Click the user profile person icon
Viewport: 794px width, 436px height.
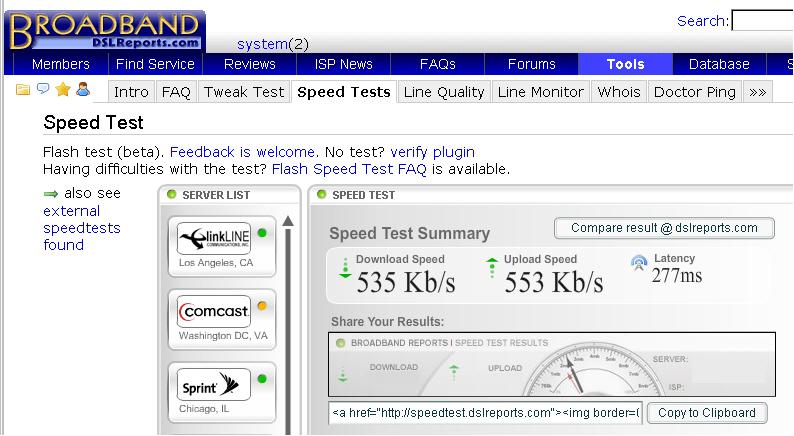83,89
